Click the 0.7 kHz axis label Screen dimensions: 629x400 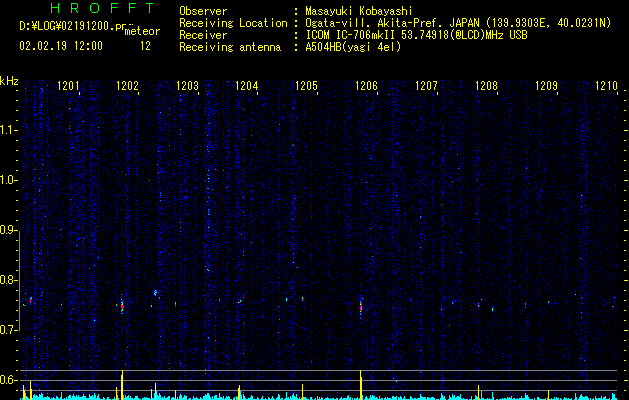point(9,330)
